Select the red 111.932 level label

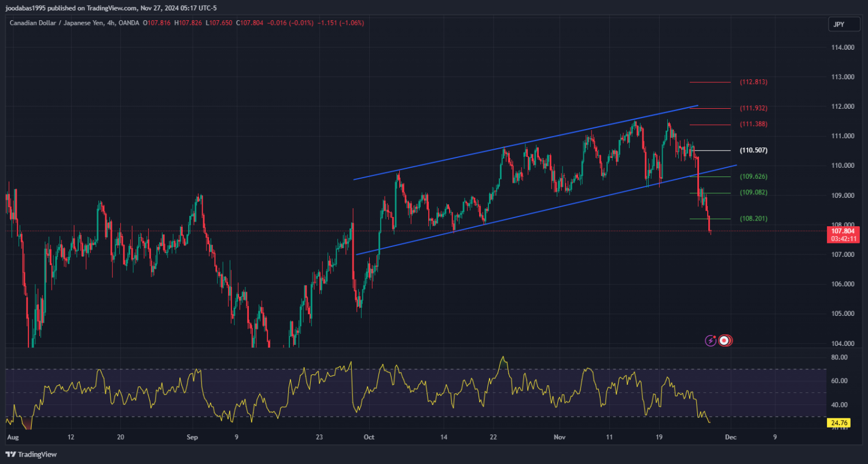[753, 108]
